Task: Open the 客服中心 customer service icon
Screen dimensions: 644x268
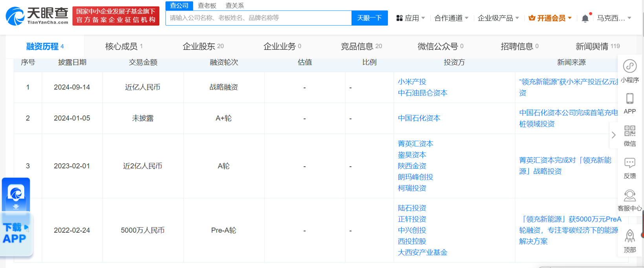Action: [630, 195]
